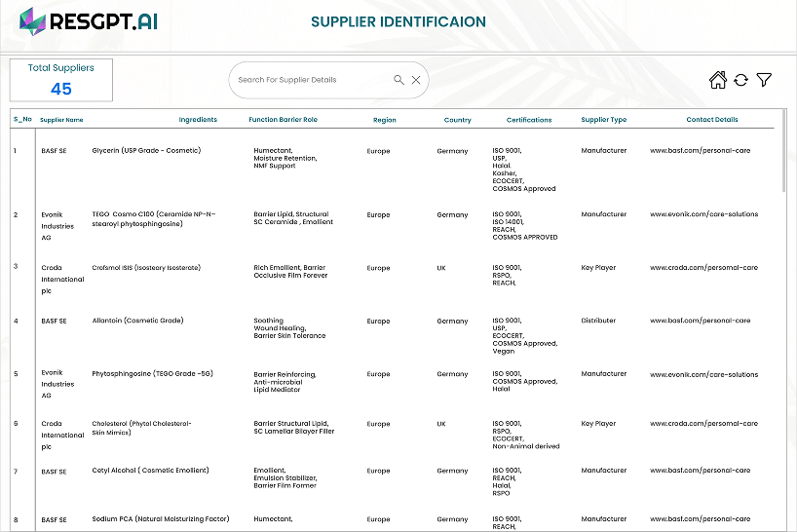Click the Country column header

[458, 120]
